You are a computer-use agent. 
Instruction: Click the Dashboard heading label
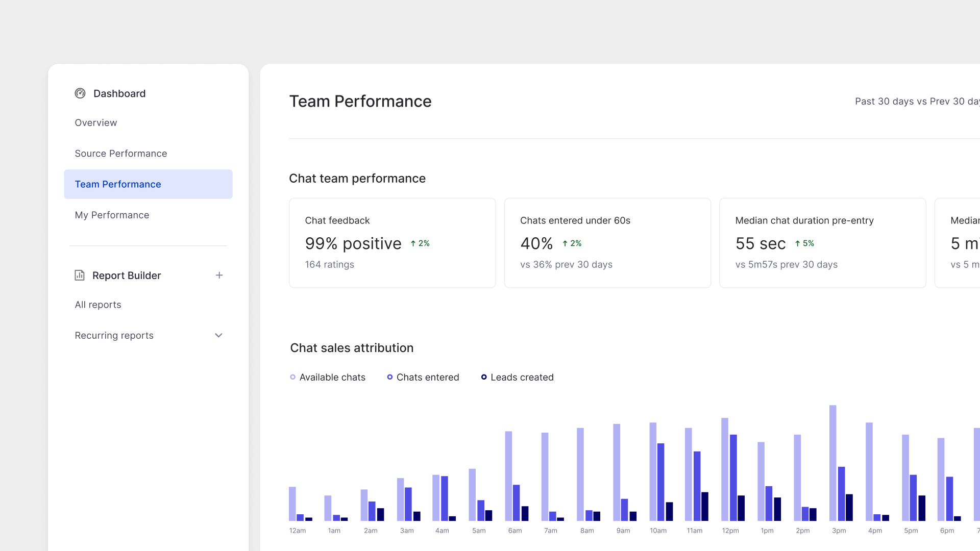119,94
